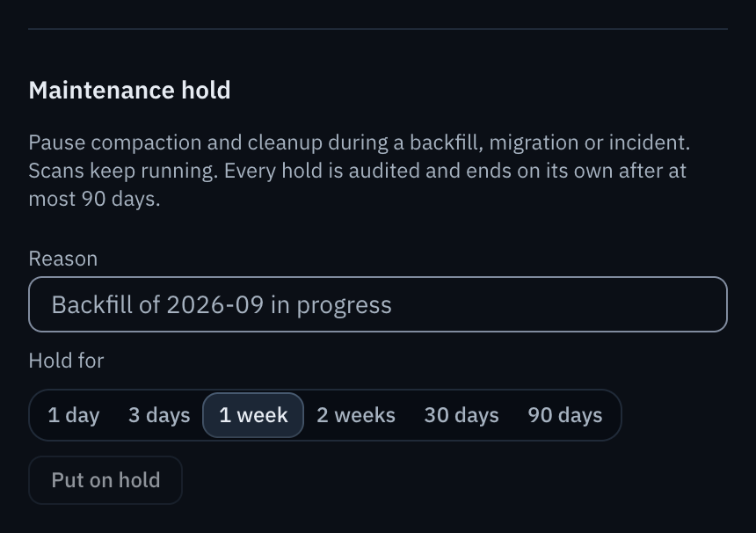This screenshot has width=756, height=533.
Task: Focus the field showing Backfill placeholder text
Action: (378, 304)
